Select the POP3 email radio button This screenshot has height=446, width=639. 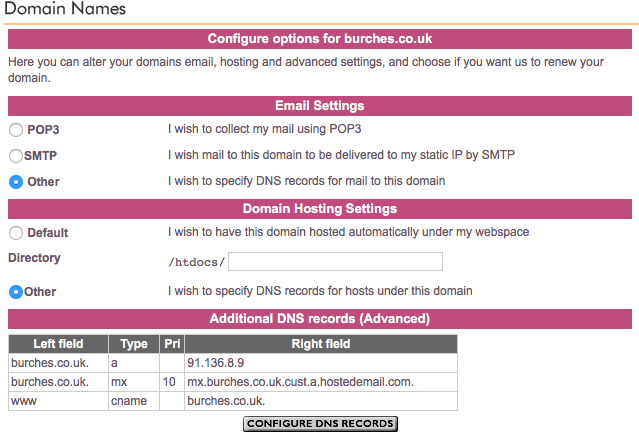pos(16,130)
